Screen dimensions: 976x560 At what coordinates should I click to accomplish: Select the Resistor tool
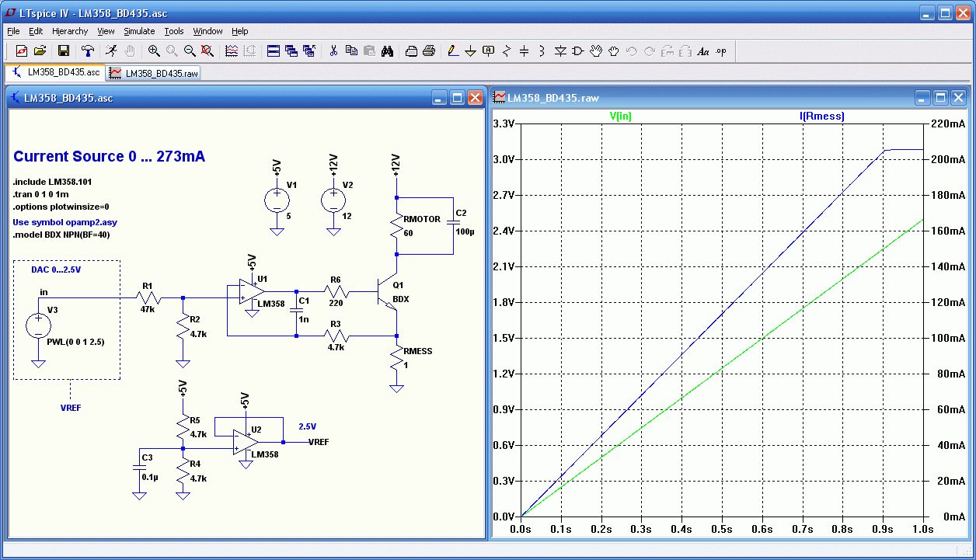point(507,51)
